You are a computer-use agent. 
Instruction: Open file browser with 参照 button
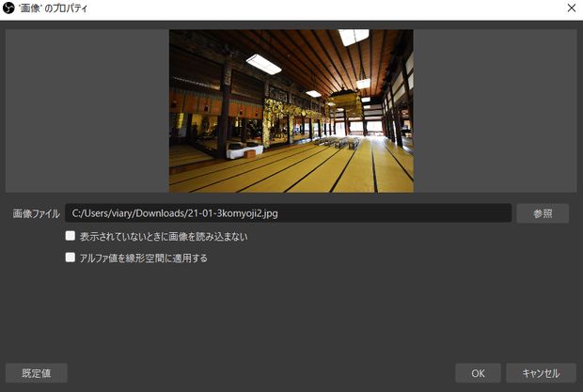(543, 213)
